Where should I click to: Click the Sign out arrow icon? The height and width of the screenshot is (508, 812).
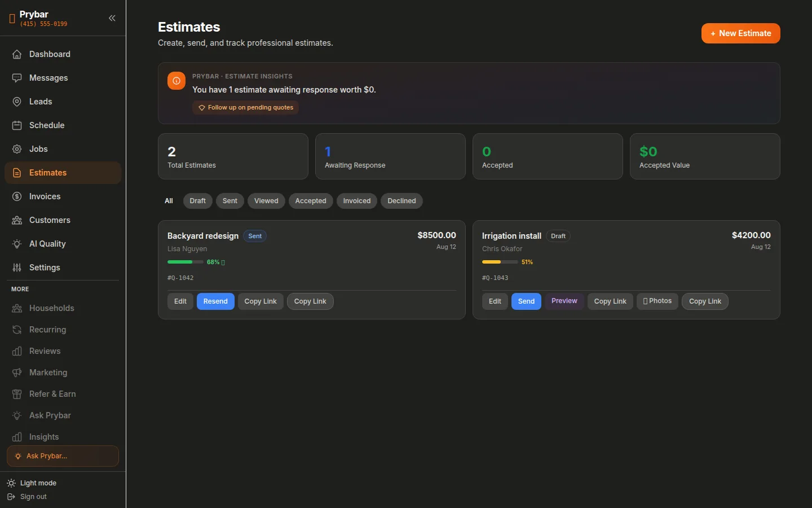tap(11, 497)
